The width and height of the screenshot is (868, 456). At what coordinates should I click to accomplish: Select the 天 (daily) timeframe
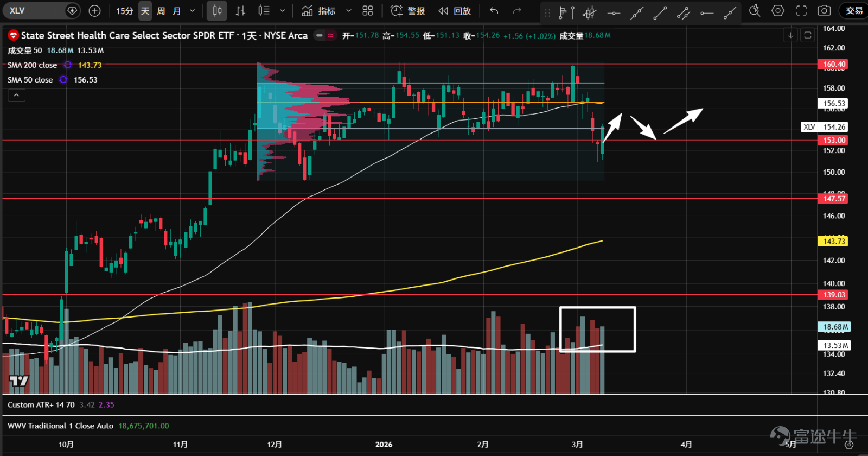(145, 11)
